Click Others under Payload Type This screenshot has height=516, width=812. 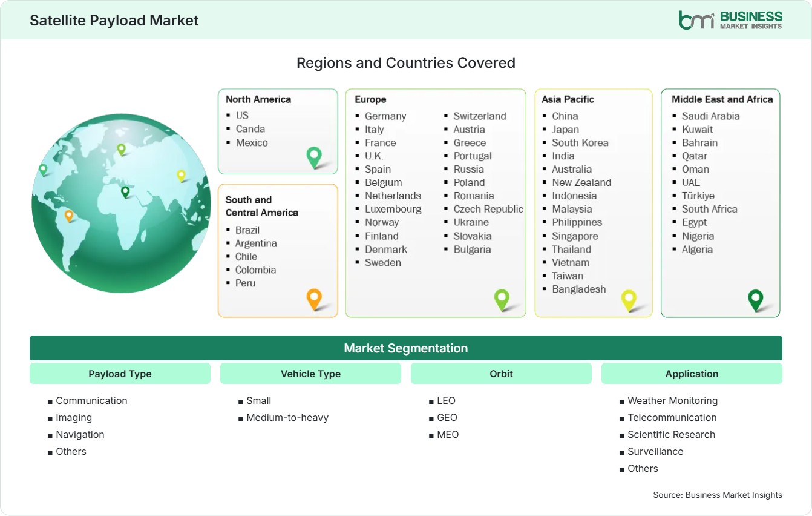(71, 451)
